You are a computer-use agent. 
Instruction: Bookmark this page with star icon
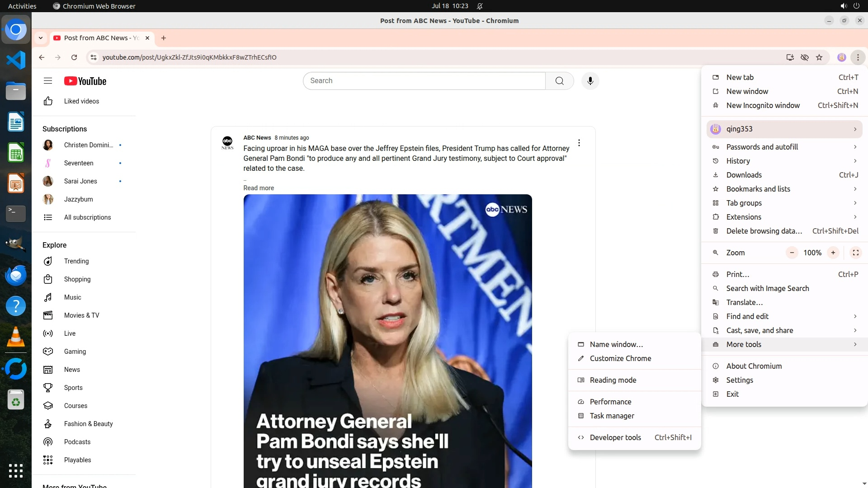pos(819,57)
